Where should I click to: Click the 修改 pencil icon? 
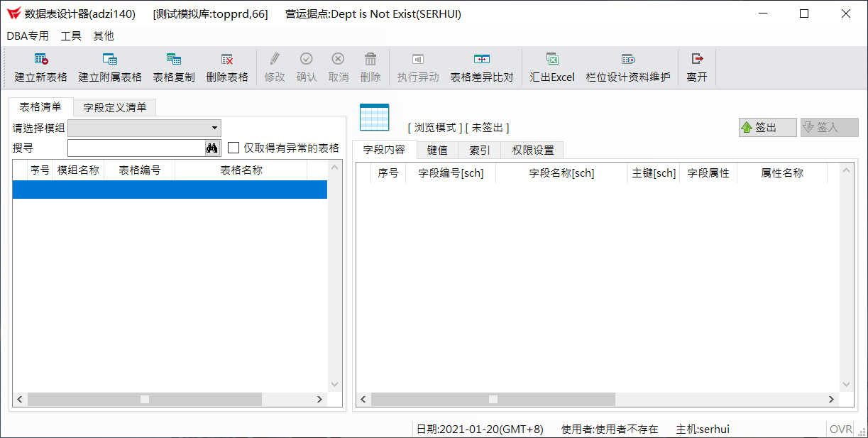pos(275,59)
